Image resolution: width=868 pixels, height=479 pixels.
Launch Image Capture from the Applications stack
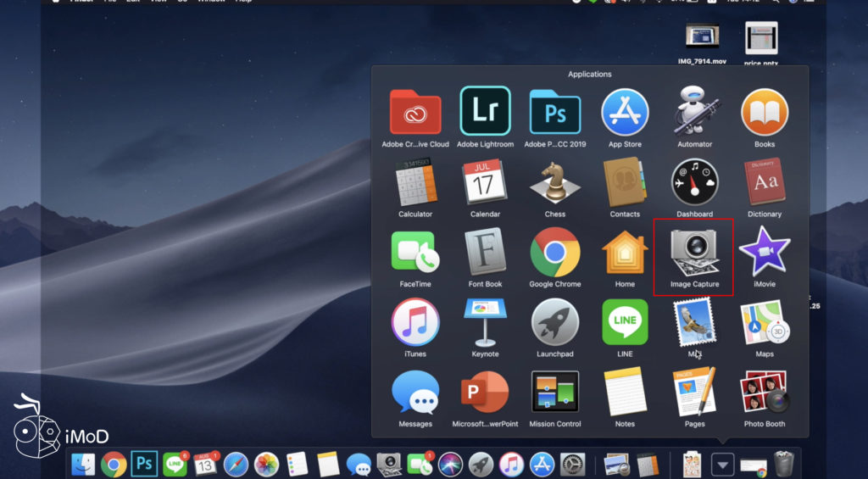pos(694,252)
